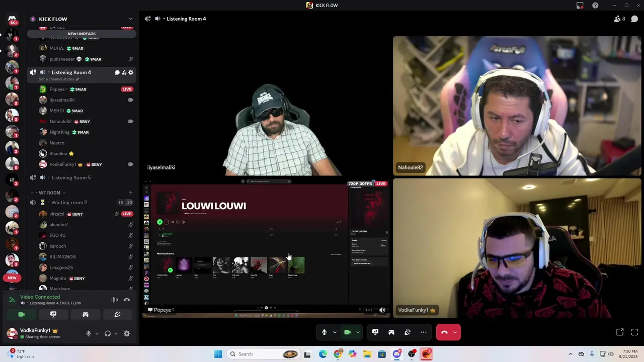Click stream volume speaker on Popeye tile
644x362 pixels.
point(382,310)
